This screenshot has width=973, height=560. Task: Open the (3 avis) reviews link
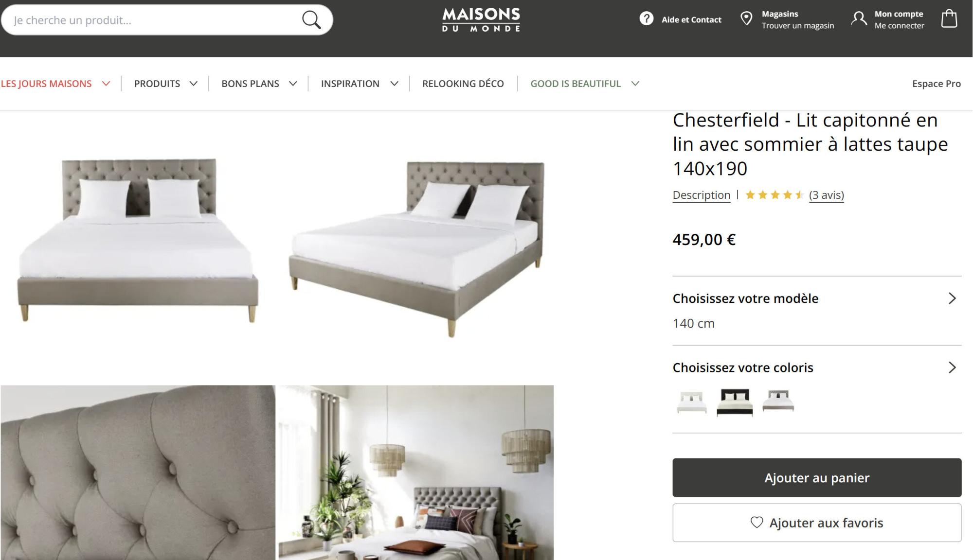pyautogui.click(x=826, y=195)
